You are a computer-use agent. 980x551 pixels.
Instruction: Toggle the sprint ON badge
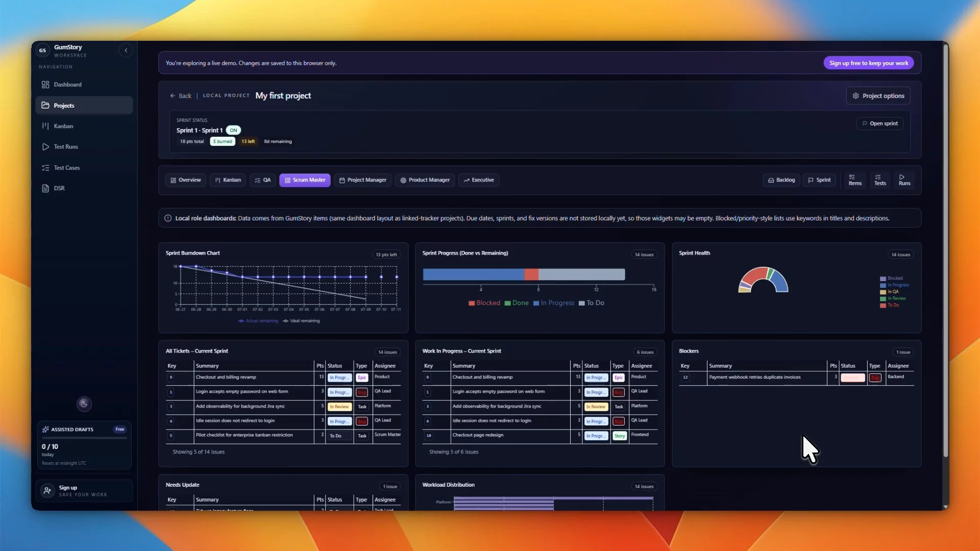click(x=233, y=130)
